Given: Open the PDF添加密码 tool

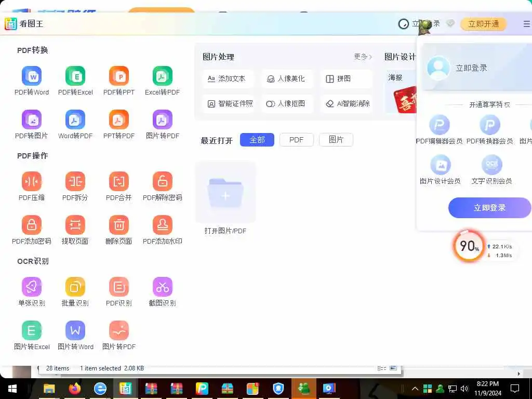Looking at the screenshot, I should pyautogui.click(x=32, y=230).
